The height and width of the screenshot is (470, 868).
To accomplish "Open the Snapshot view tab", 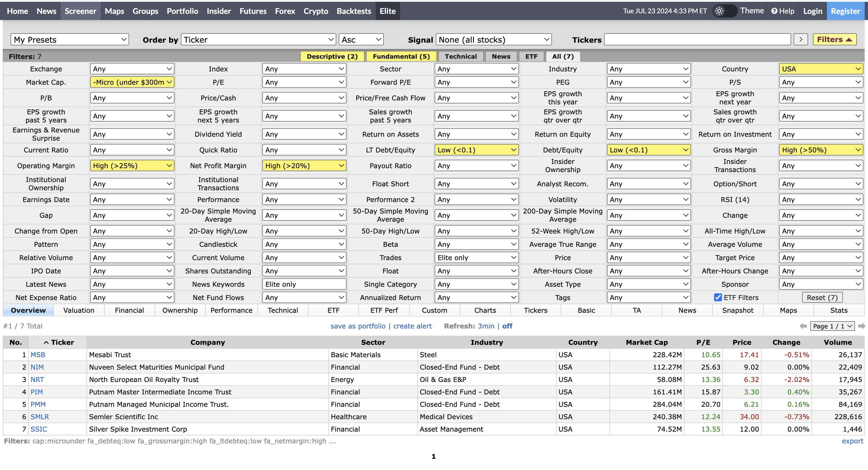I will coord(738,310).
